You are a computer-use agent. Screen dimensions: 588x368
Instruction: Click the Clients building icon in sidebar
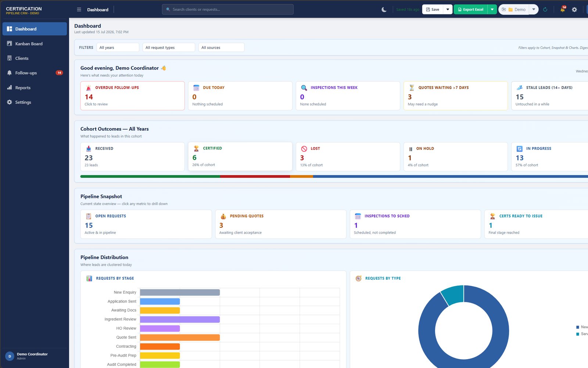coord(10,58)
